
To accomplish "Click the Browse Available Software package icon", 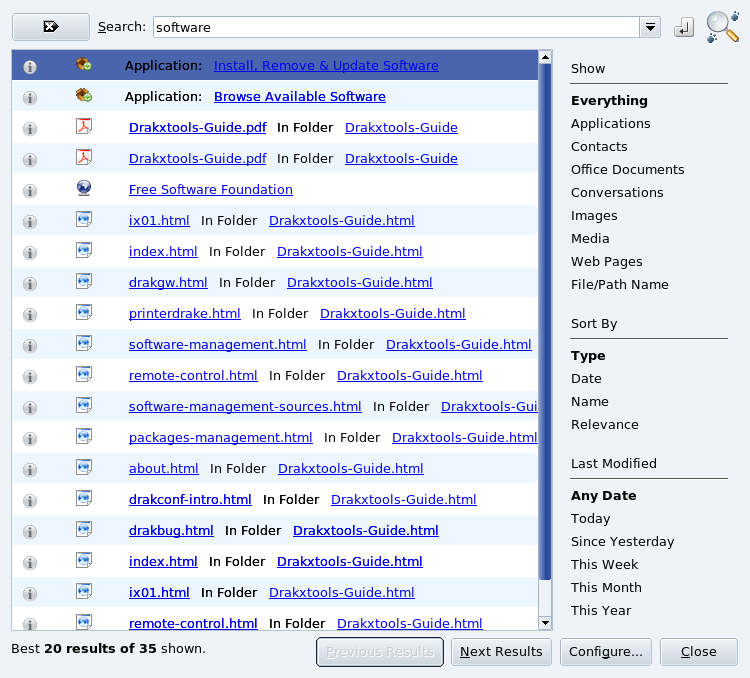I will click(84, 96).
